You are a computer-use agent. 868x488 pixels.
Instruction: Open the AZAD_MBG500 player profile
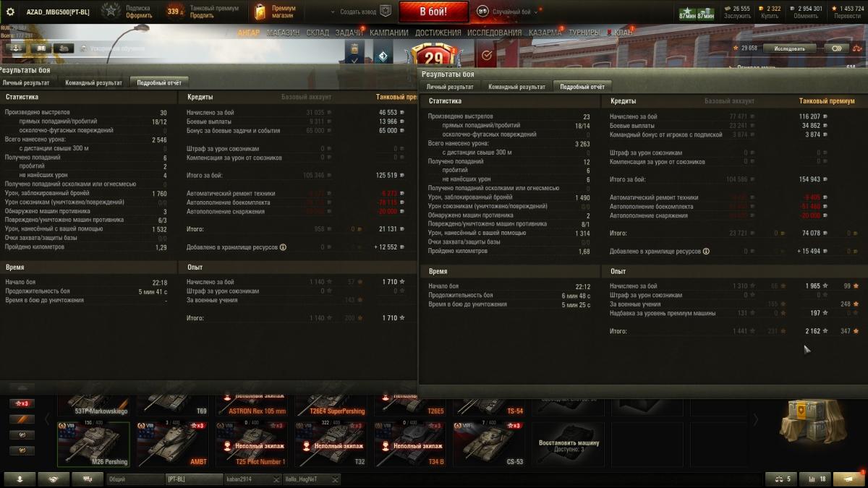pos(59,12)
